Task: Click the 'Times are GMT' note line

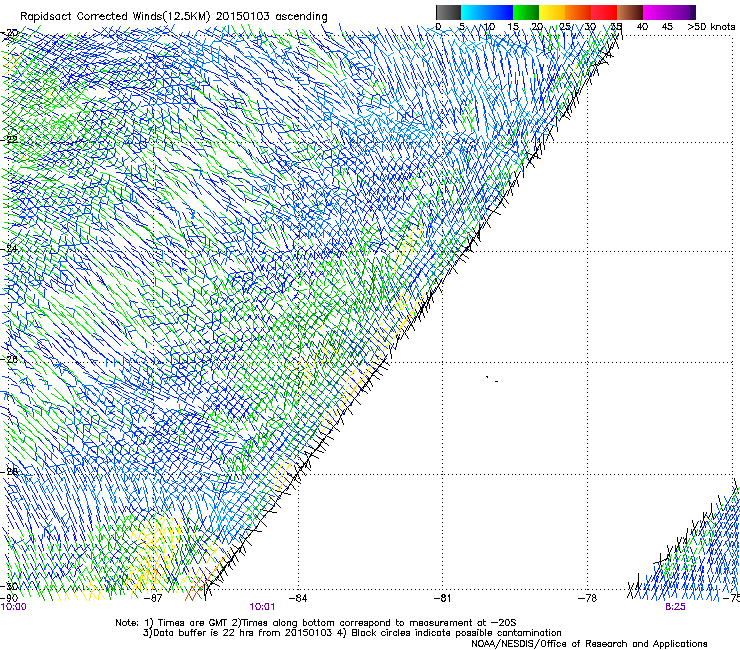Action: [x=316, y=623]
